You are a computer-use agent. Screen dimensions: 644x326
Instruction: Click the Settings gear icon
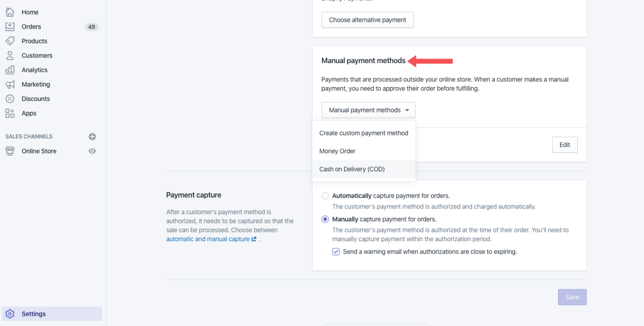10,314
